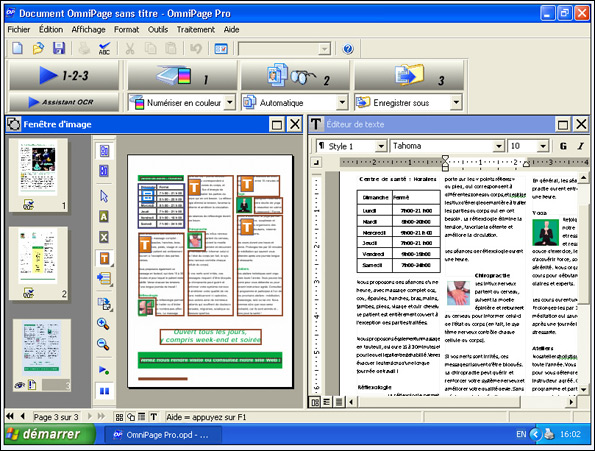Click the zoom in magnifier tool

103,324
